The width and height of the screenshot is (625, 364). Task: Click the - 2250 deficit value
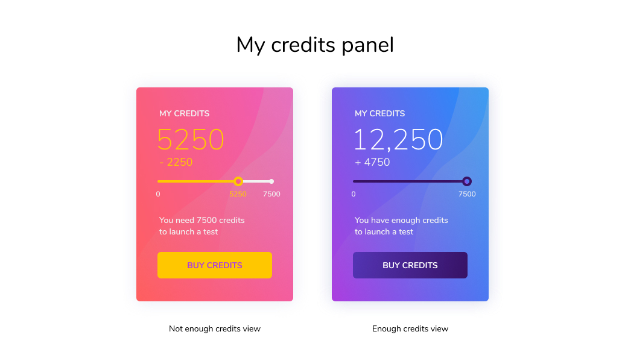(176, 162)
